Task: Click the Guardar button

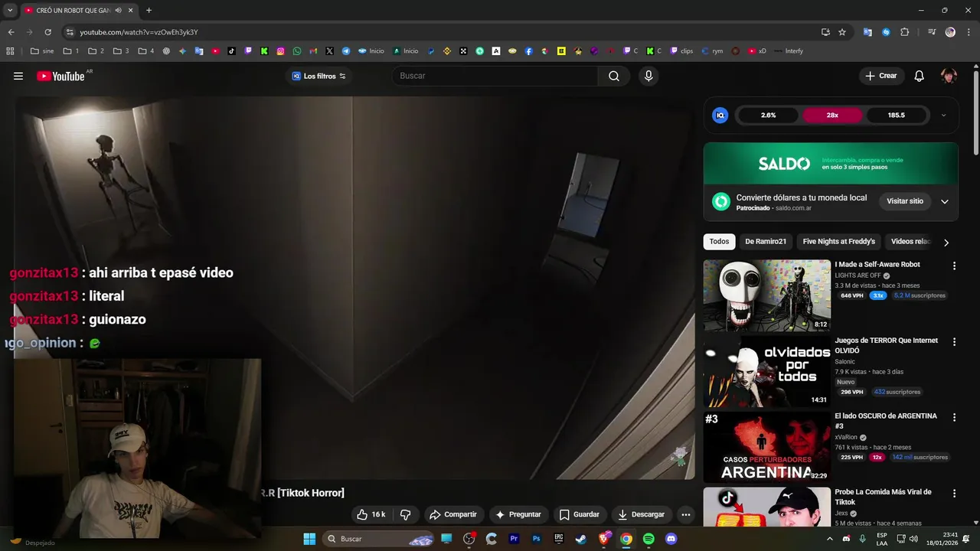Action: click(x=580, y=514)
